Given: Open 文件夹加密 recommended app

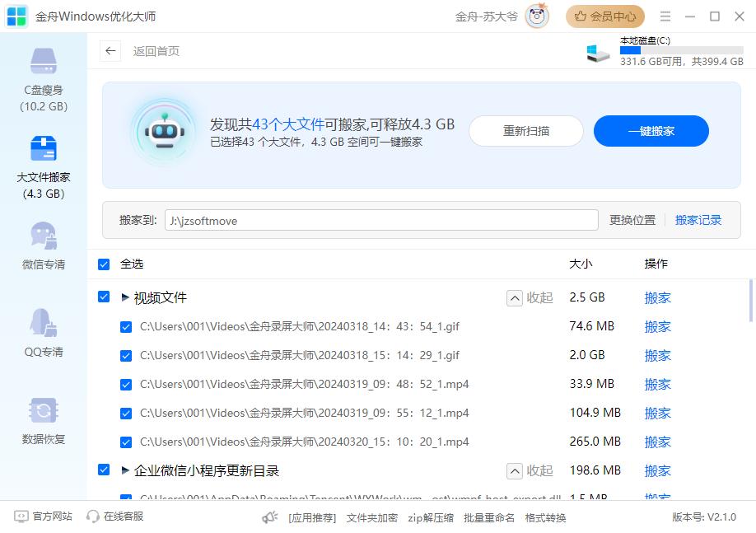Looking at the screenshot, I should [x=372, y=517].
